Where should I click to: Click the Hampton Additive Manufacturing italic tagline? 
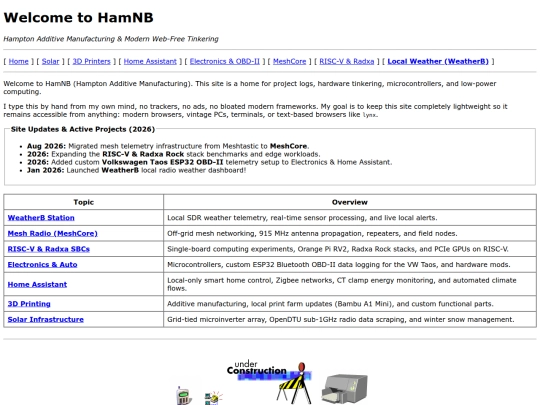(x=111, y=39)
